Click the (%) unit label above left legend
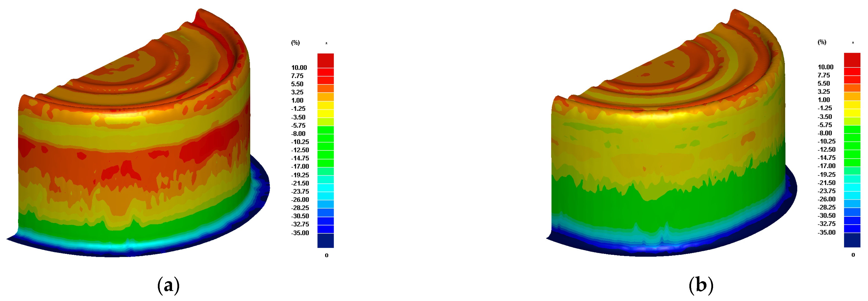The image size is (868, 301). [x=295, y=43]
